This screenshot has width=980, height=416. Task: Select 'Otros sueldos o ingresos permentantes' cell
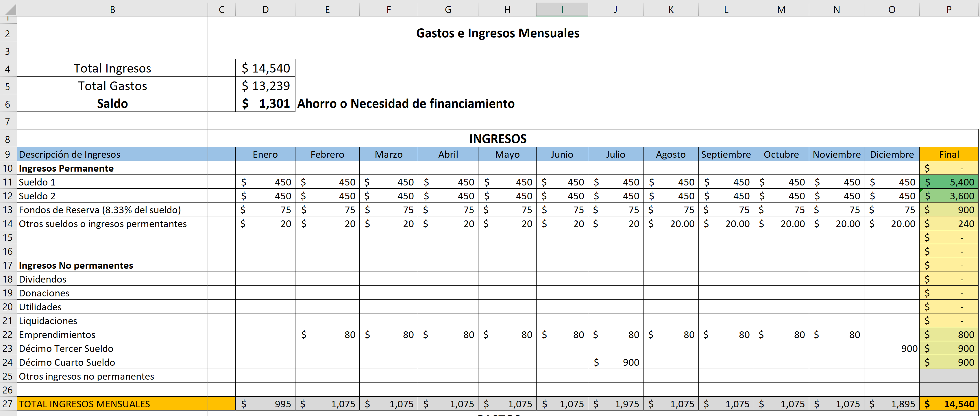112,224
